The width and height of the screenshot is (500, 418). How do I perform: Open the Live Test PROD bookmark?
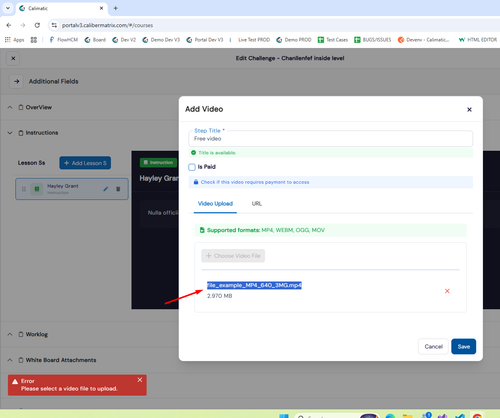coord(254,40)
